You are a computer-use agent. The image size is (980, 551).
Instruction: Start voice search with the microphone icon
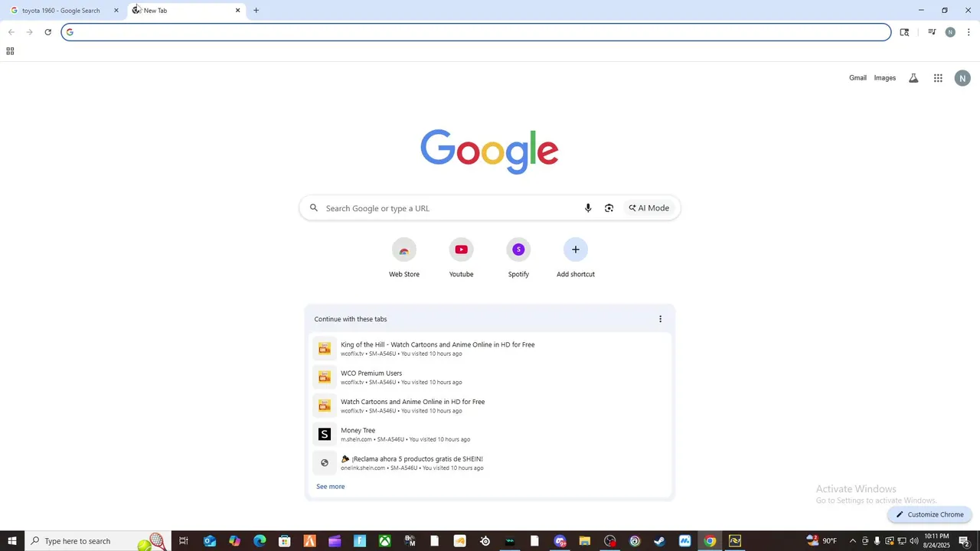point(588,208)
